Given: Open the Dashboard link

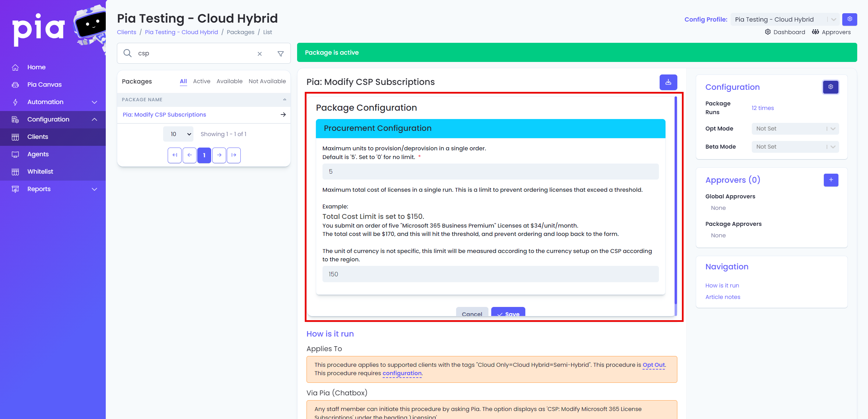Looking at the screenshot, I should click(x=785, y=32).
